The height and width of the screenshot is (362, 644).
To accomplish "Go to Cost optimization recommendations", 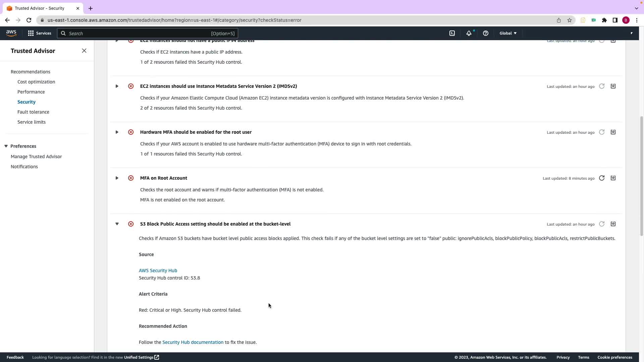I will click(x=36, y=82).
